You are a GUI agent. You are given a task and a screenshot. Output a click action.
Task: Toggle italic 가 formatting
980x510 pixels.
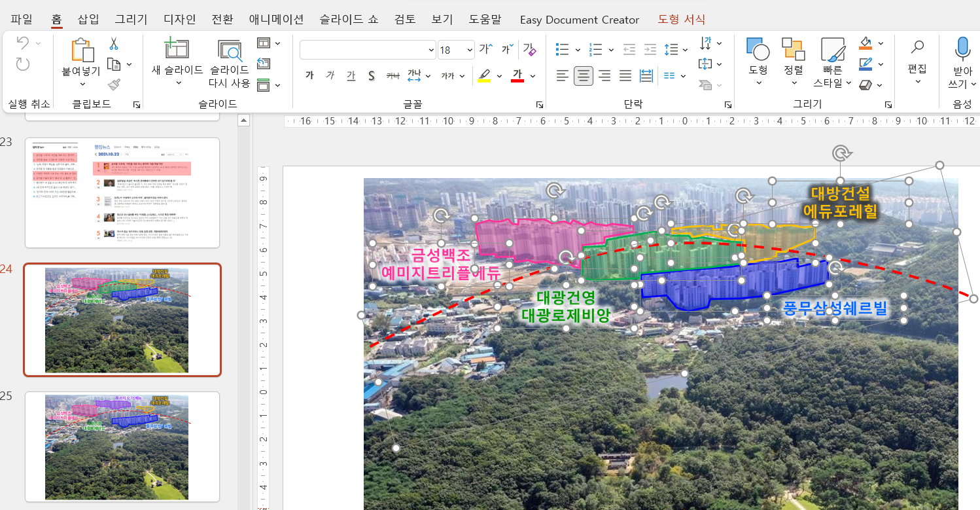coord(330,76)
